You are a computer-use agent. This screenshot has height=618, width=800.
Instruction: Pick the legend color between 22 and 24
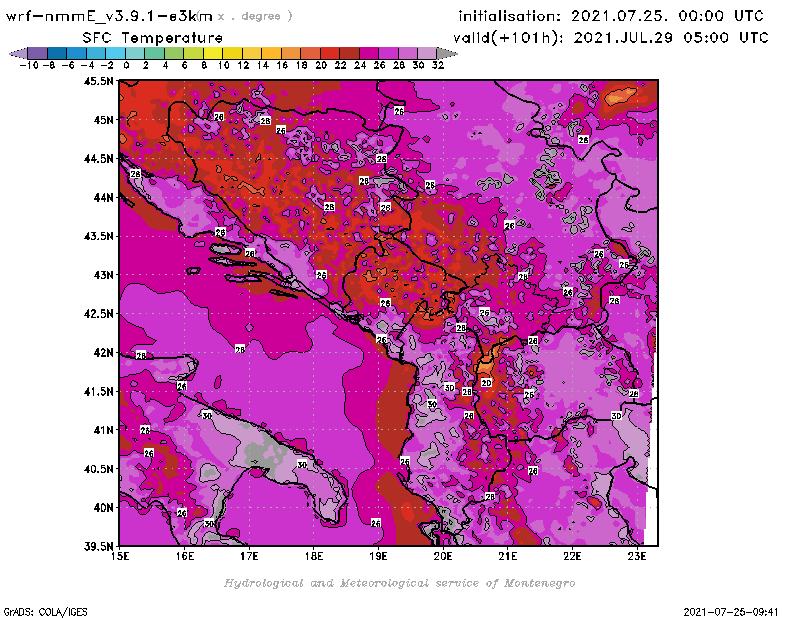[349, 53]
